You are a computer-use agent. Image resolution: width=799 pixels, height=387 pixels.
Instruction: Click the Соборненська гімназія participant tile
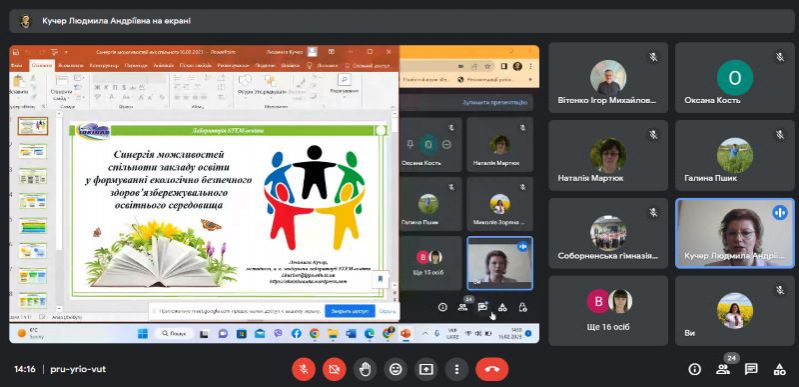[608, 233]
